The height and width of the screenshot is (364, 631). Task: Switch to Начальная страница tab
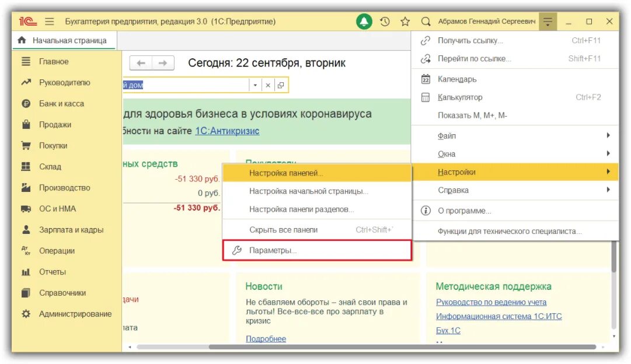point(64,41)
